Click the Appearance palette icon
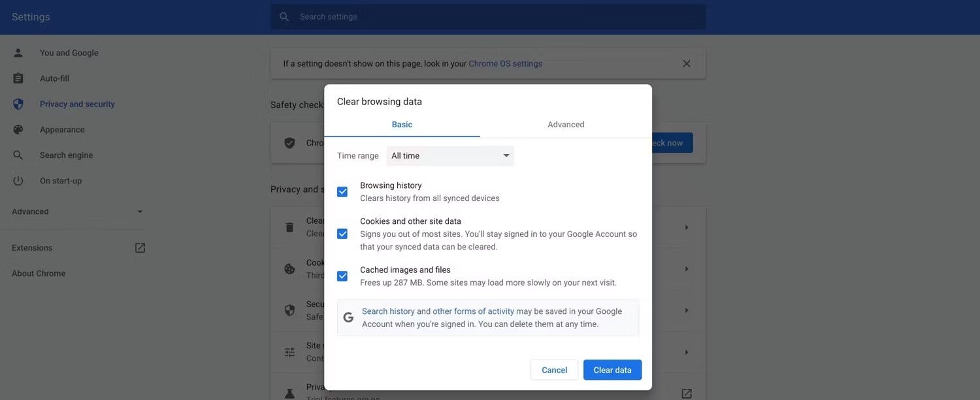Viewport: 980px width, 400px height. tap(18, 130)
